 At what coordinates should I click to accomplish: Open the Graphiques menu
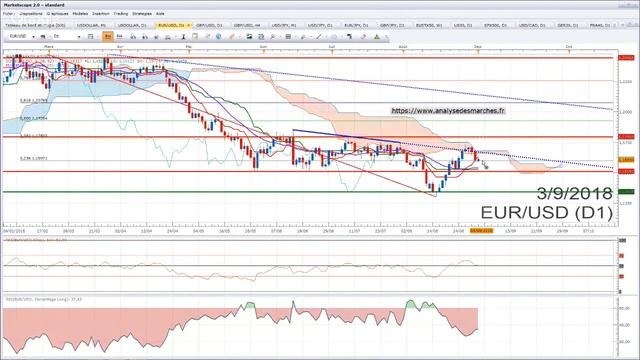(x=57, y=13)
